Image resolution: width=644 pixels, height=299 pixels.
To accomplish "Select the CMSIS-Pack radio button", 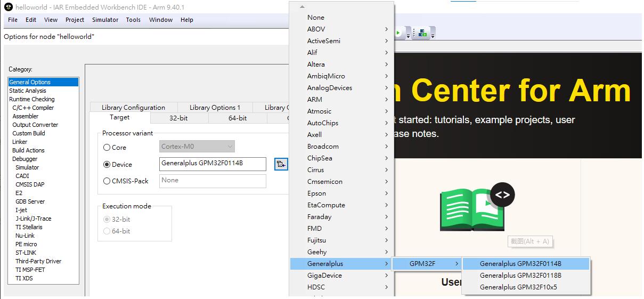I will pyautogui.click(x=107, y=181).
